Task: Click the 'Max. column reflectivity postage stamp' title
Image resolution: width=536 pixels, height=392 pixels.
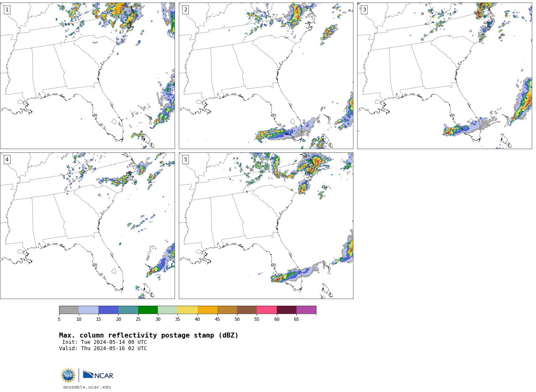Action: point(149,335)
